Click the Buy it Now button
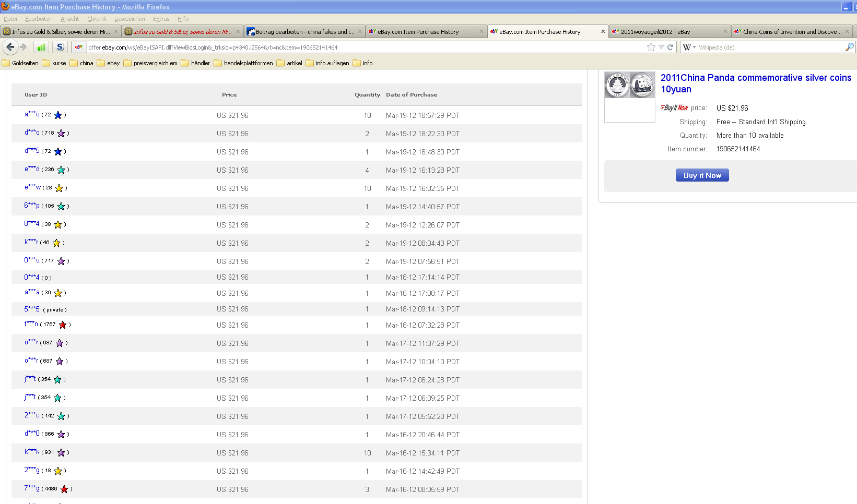This screenshot has height=504, width=857. point(702,175)
